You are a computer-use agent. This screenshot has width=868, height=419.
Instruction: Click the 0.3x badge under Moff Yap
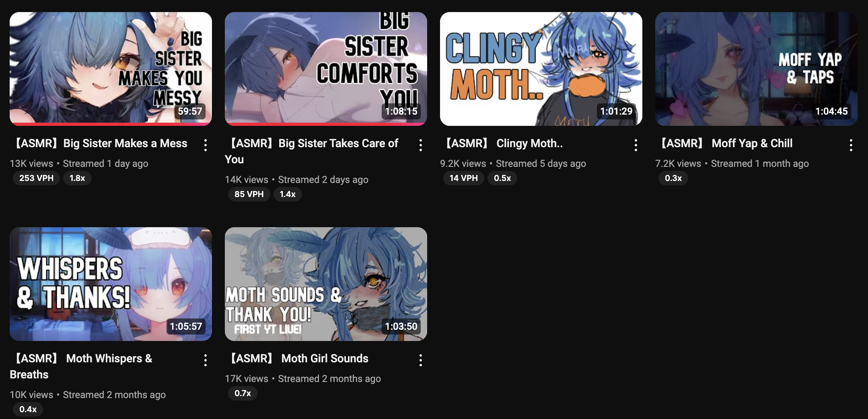point(673,178)
